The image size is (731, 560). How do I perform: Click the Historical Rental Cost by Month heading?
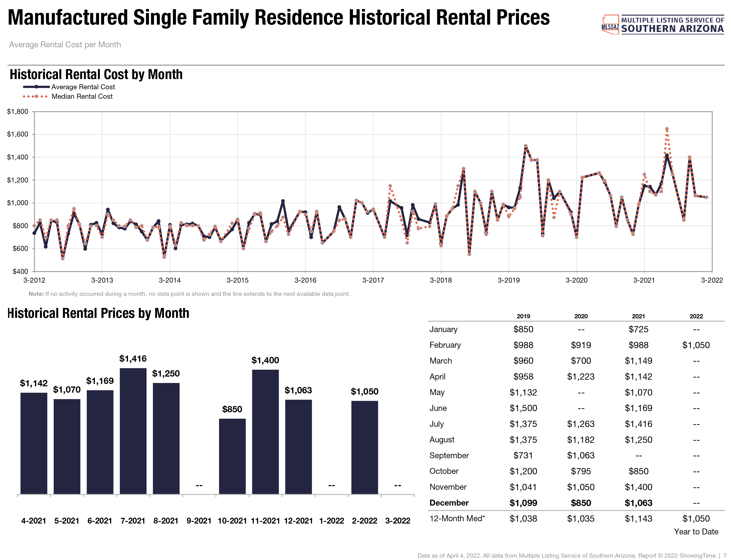[96, 74]
